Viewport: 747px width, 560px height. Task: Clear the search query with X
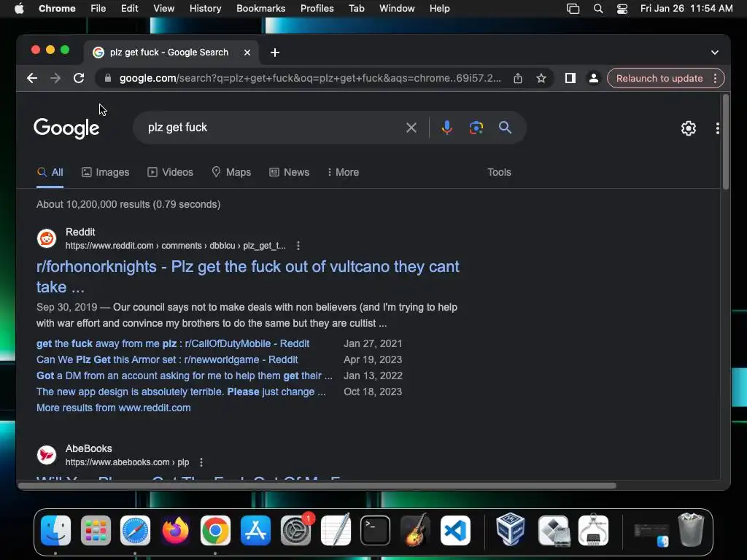pyautogui.click(x=411, y=128)
